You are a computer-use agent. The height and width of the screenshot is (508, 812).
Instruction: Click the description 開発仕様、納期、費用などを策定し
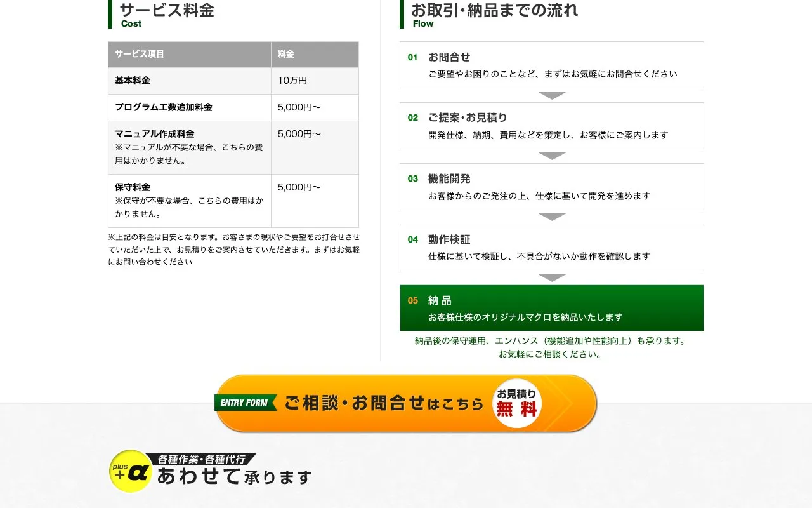pos(548,135)
